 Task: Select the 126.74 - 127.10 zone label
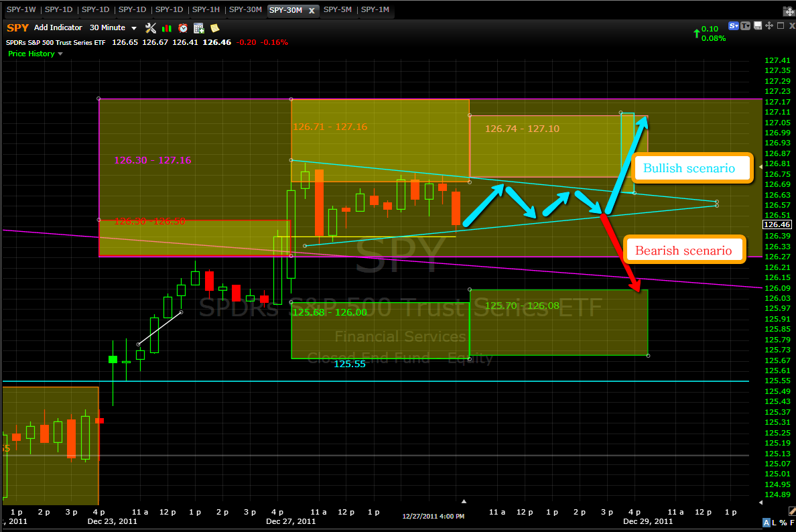click(x=523, y=129)
